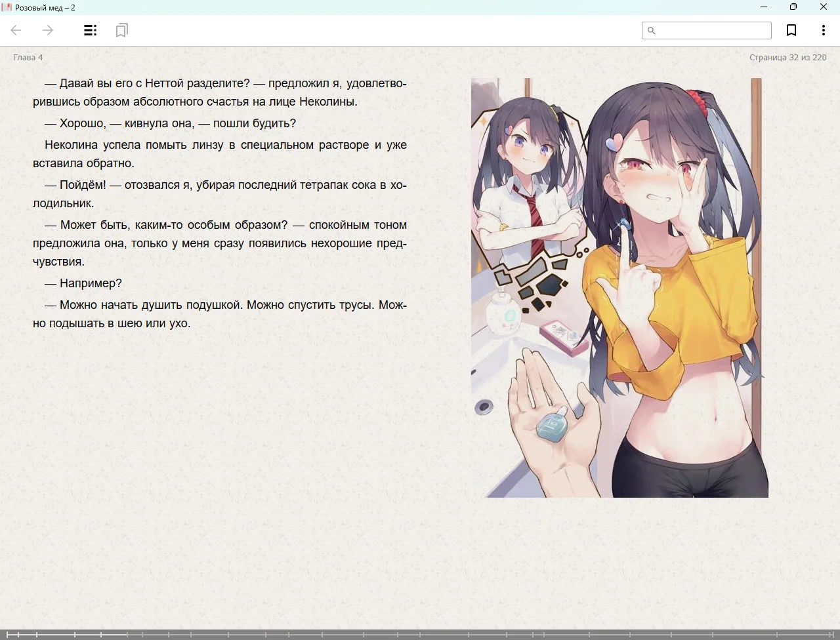Screen dimensions: 840x640
Task: Click the paragraph starting "Неколина успела помыть линзу"
Action: click(220, 154)
